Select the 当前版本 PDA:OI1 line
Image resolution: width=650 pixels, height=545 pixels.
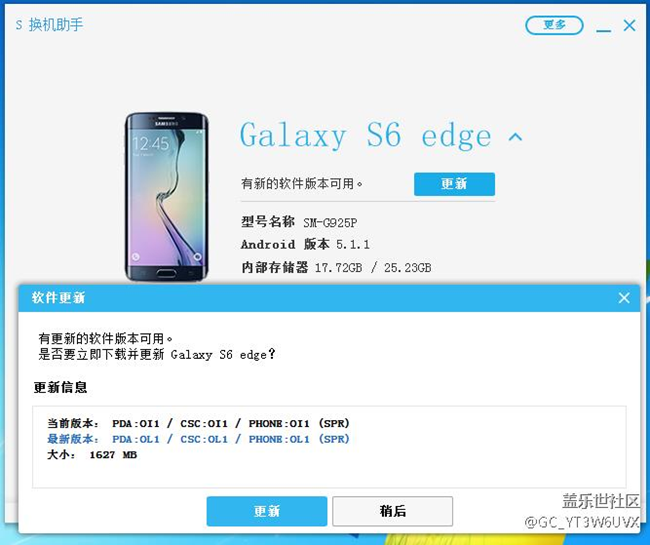199,424
